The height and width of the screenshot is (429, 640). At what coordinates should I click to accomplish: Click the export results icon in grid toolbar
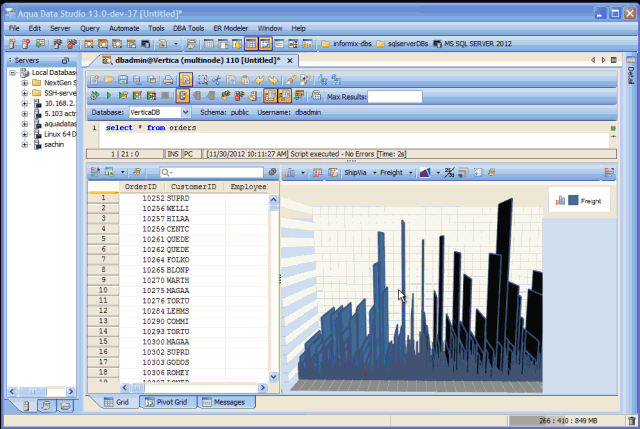pyautogui.click(x=109, y=172)
